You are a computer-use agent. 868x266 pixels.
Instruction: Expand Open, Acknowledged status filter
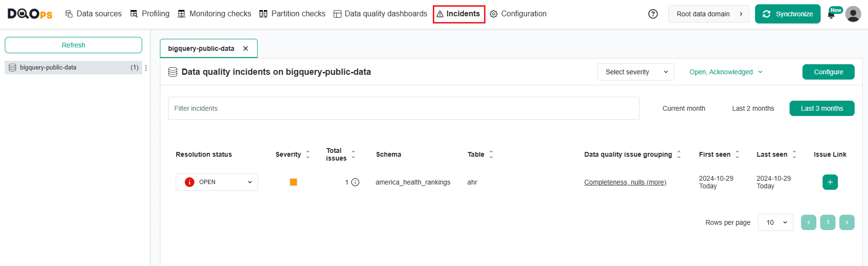tap(726, 72)
